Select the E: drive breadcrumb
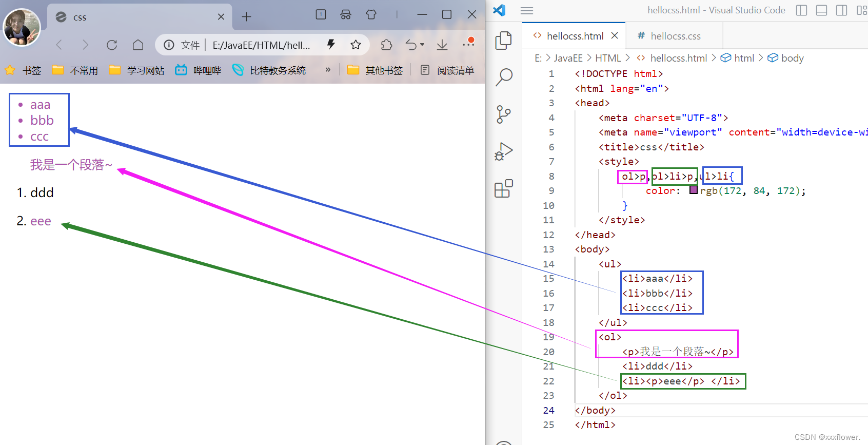 538,58
